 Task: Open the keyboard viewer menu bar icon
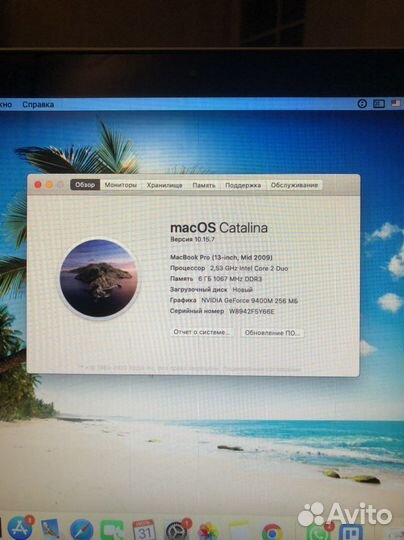tap(379, 104)
